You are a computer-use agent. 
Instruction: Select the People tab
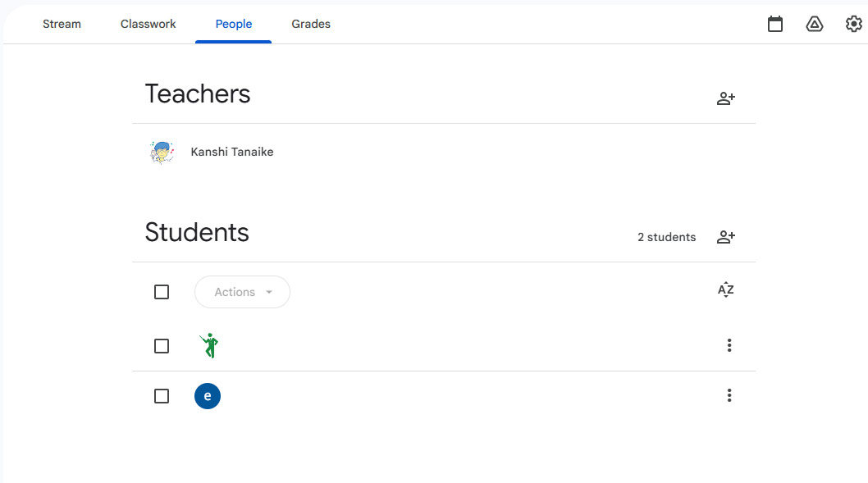234,24
